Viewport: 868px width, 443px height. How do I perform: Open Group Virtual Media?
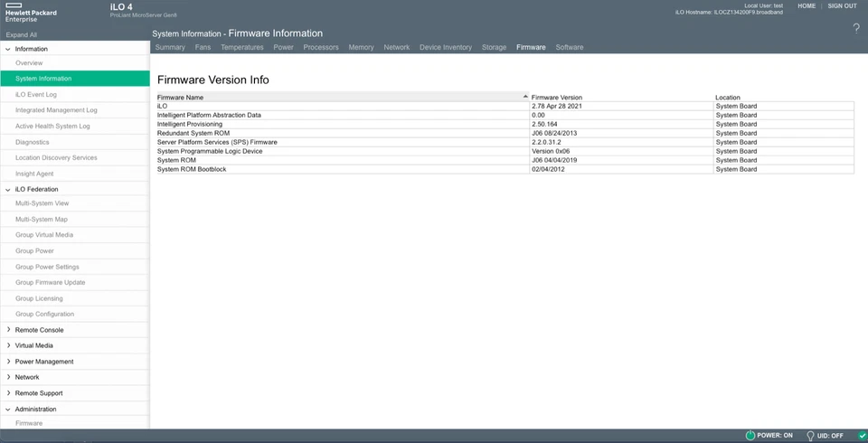click(x=75, y=235)
